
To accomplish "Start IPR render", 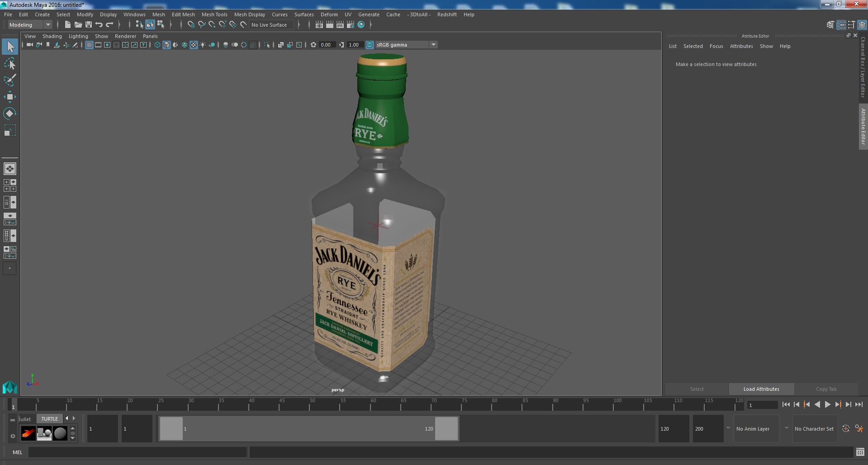I will coord(340,25).
